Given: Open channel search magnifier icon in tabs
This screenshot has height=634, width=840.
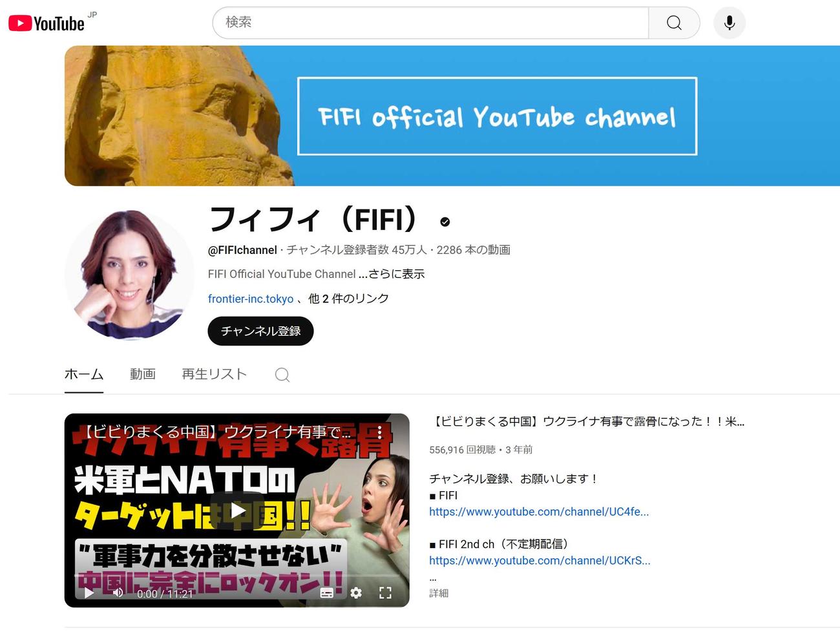Looking at the screenshot, I should click(x=282, y=375).
